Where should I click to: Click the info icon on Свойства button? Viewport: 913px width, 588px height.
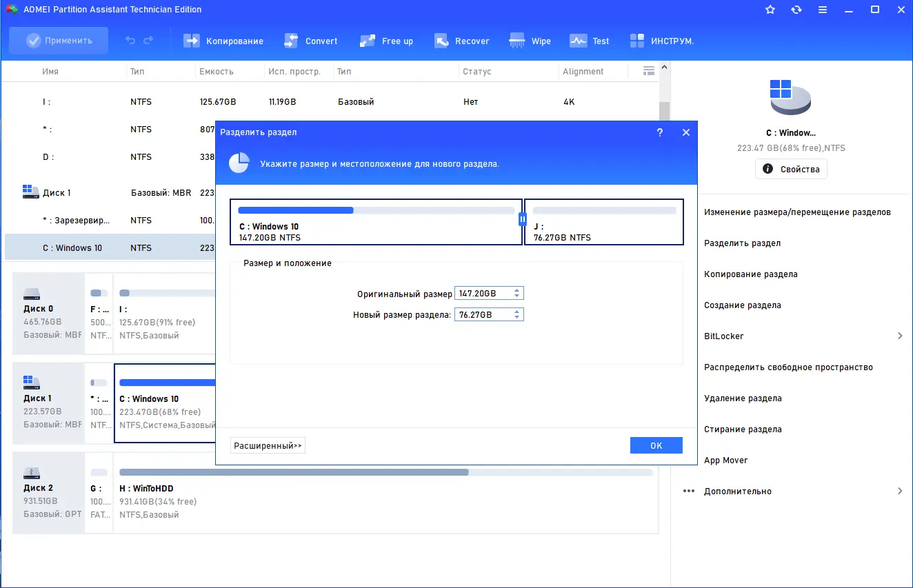(x=769, y=169)
